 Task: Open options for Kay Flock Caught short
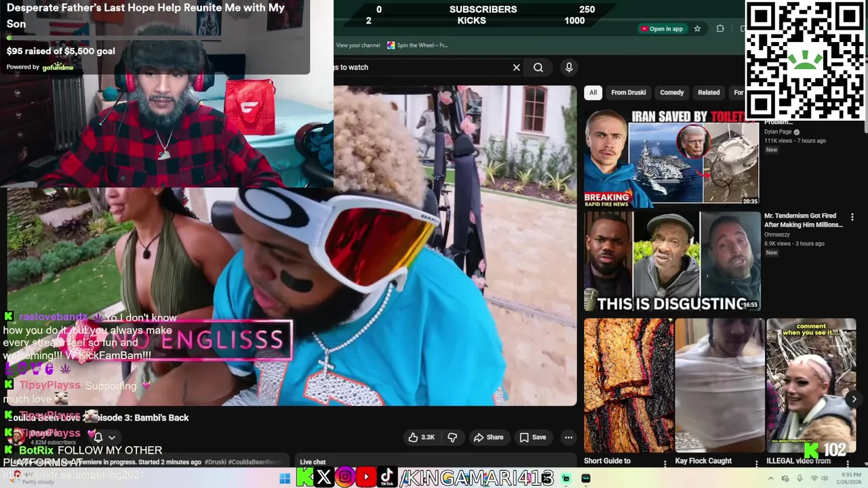click(x=757, y=463)
